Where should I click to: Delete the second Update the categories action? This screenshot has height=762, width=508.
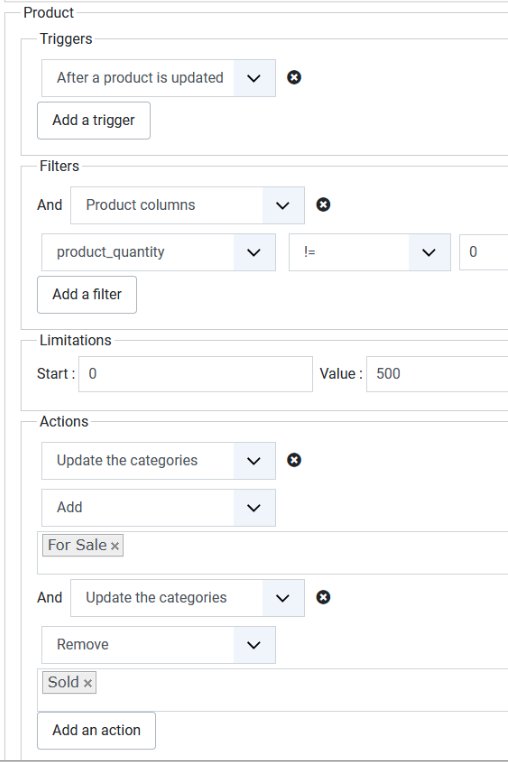tap(323, 597)
